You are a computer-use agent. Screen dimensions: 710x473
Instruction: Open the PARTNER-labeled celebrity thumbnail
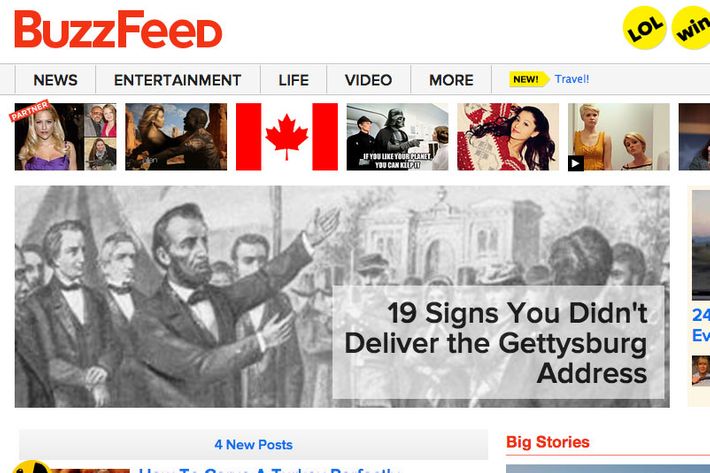pyautogui.click(x=65, y=137)
